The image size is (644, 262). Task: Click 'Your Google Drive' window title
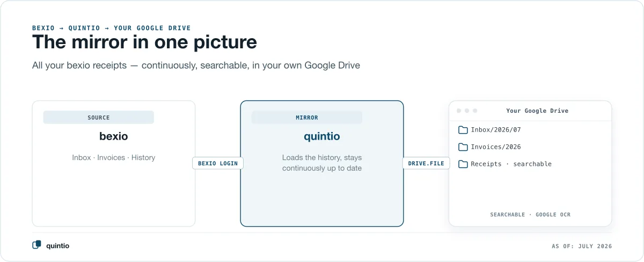(537, 111)
